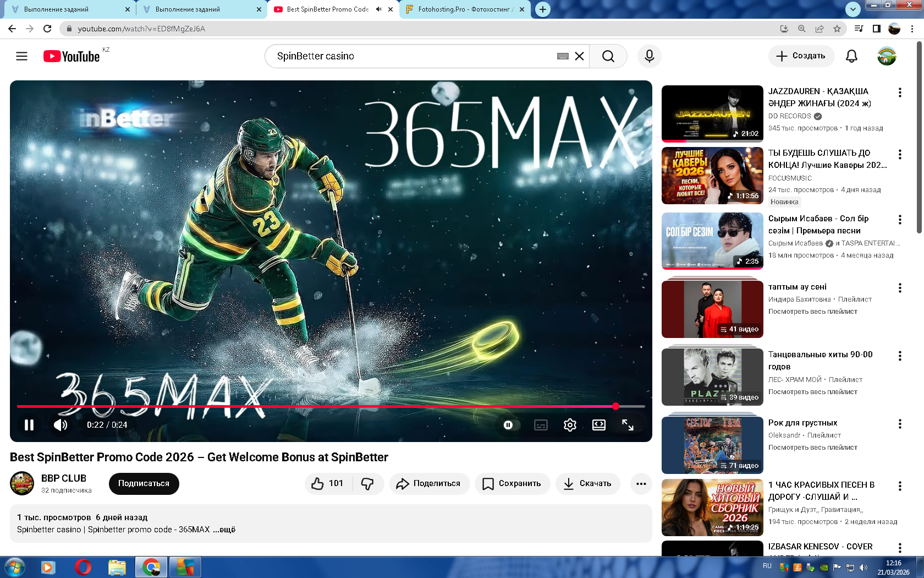Open options for 1 ЧАС КРАСИВЫХ ПЕСЕН video
The width and height of the screenshot is (924, 578).
900,486
